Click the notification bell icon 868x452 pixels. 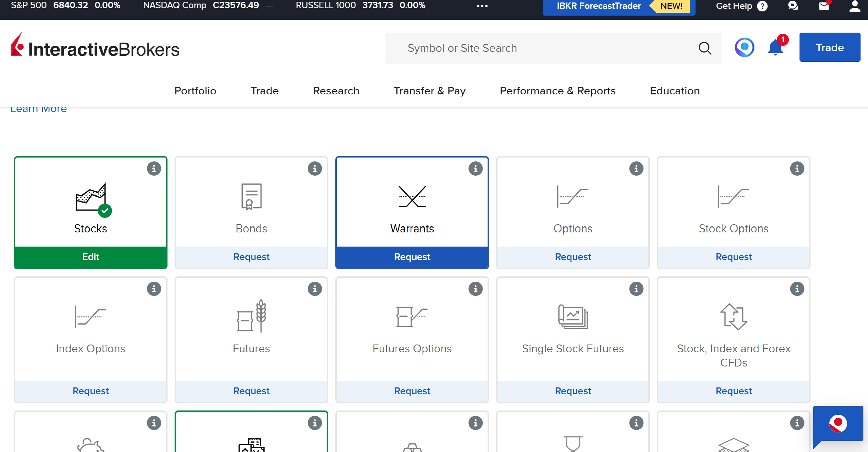[775, 48]
